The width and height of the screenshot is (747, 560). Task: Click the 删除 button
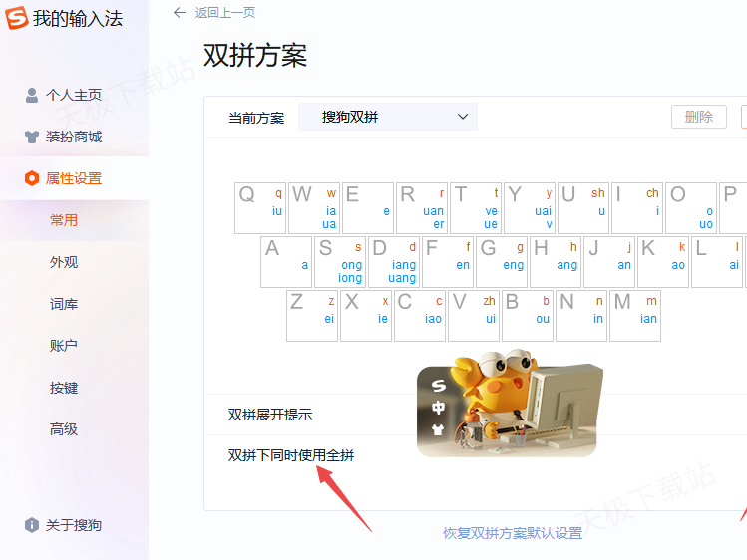[699, 117]
